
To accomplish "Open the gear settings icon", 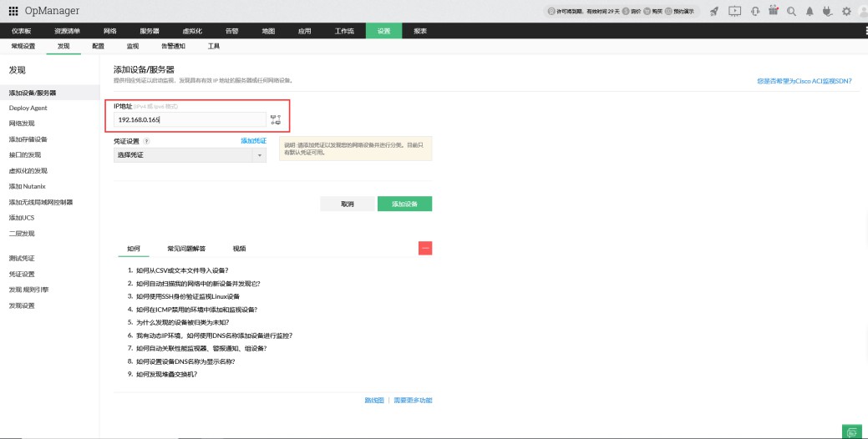I will tap(846, 11).
